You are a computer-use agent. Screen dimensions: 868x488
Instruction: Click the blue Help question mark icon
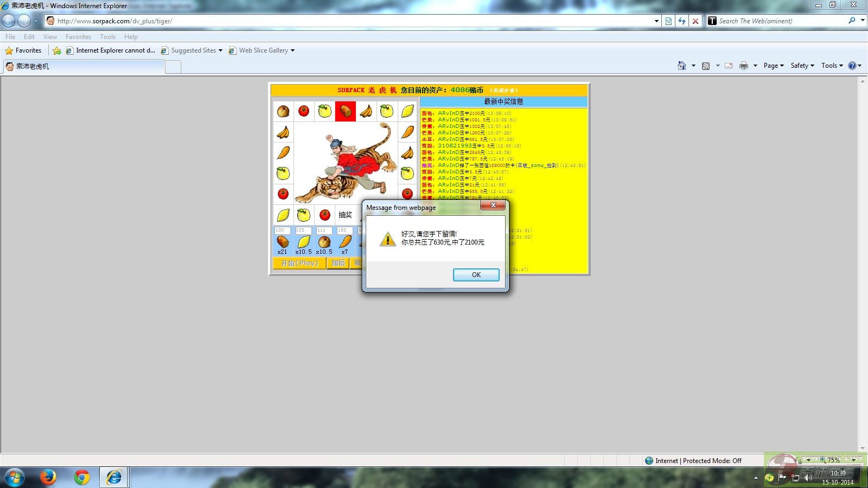click(x=852, y=66)
